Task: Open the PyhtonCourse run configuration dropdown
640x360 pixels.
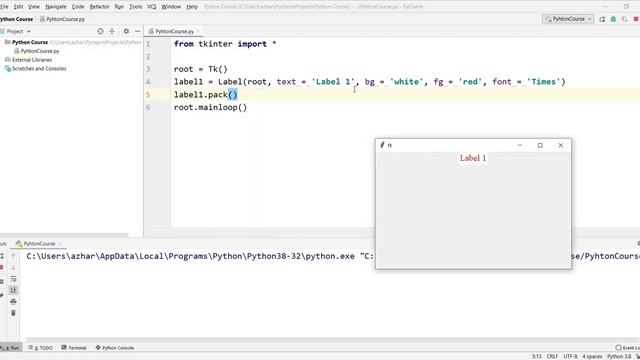Action: 568,19
